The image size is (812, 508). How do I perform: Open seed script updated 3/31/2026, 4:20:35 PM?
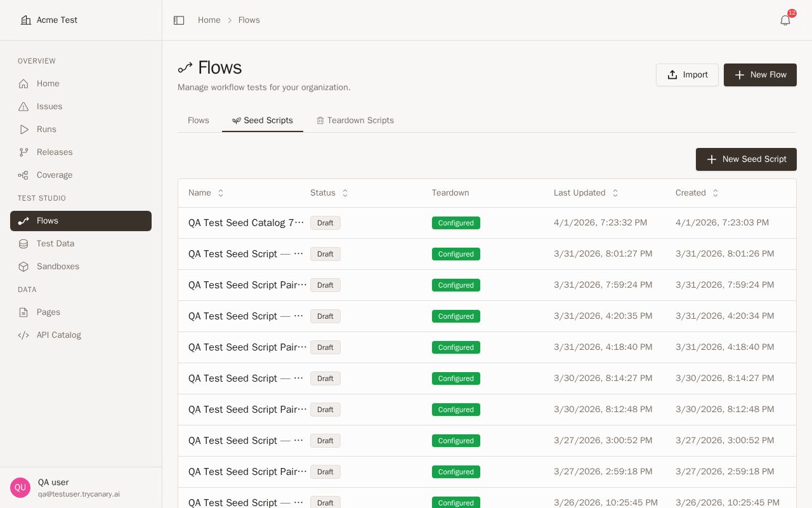click(487, 316)
